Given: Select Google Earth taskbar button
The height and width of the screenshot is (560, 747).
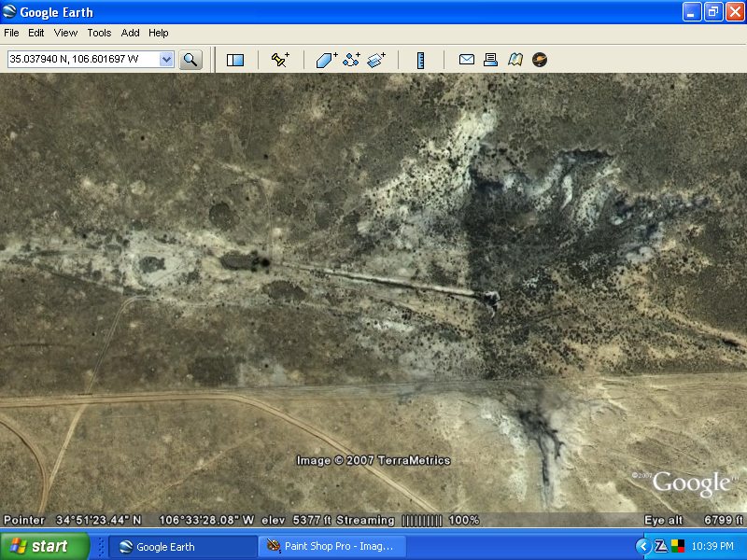Looking at the screenshot, I should coord(183,547).
